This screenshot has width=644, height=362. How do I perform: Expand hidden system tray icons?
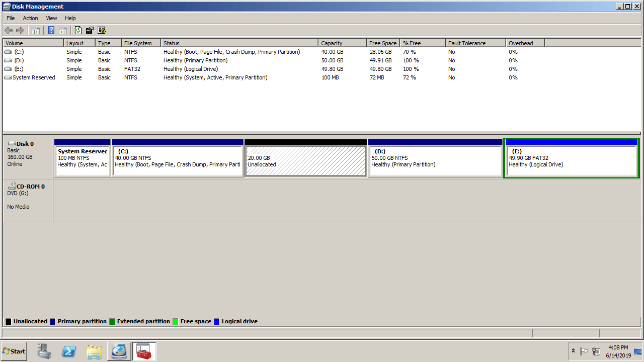click(573, 351)
